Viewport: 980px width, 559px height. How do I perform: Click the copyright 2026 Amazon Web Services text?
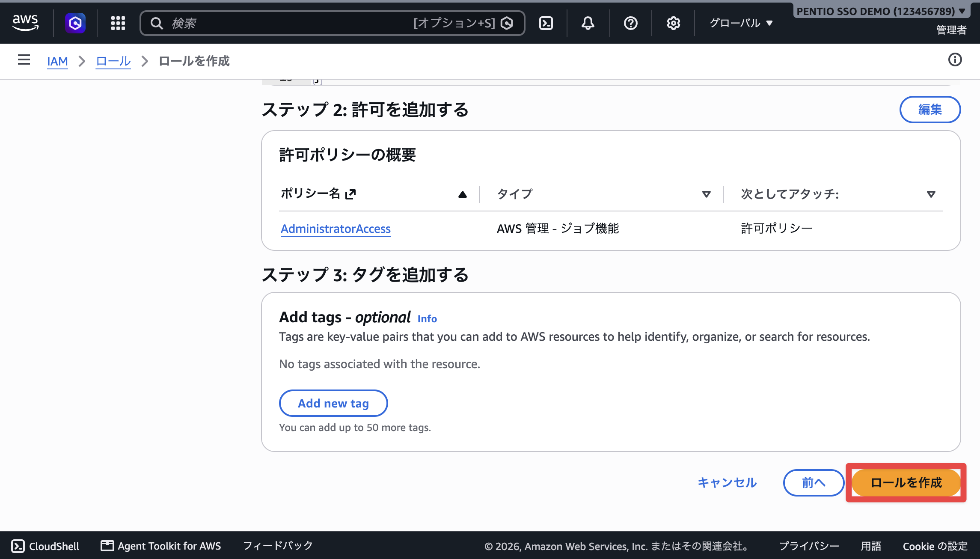coord(617,546)
